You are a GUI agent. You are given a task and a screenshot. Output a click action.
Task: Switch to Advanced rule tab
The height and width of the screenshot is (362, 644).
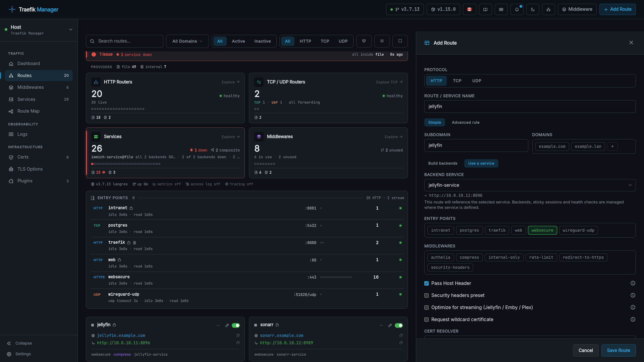coord(466,122)
